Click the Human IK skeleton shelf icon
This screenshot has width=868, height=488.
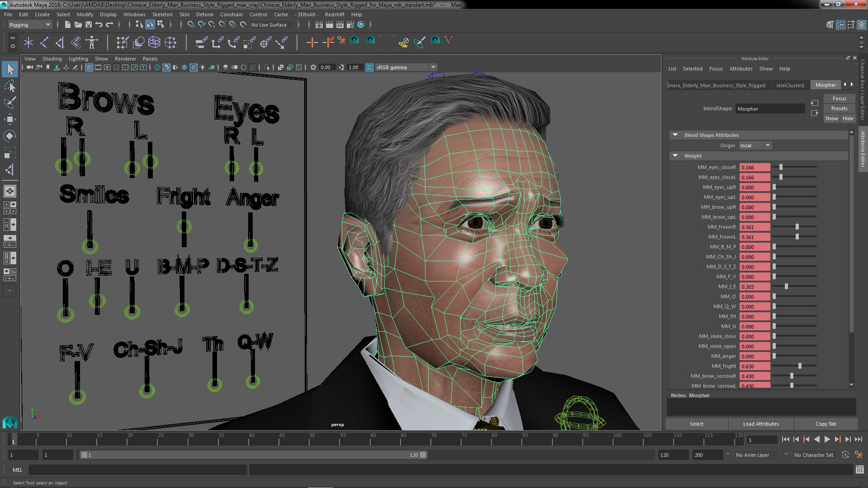tap(92, 42)
